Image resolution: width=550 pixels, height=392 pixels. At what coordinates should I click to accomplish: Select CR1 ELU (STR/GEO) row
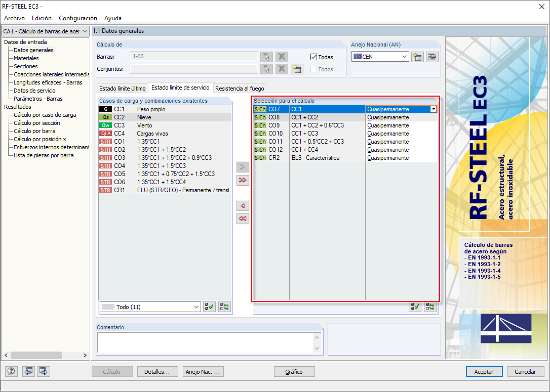click(x=165, y=190)
